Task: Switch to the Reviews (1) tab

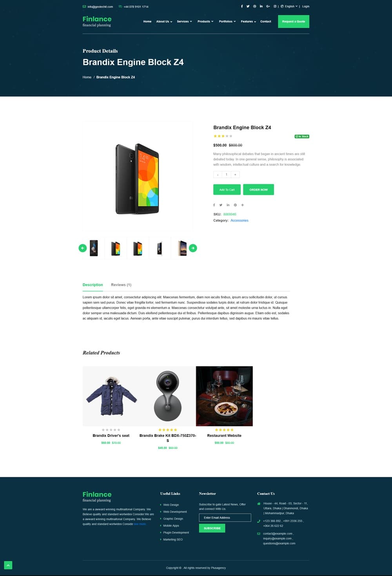Action: (121, 285)
